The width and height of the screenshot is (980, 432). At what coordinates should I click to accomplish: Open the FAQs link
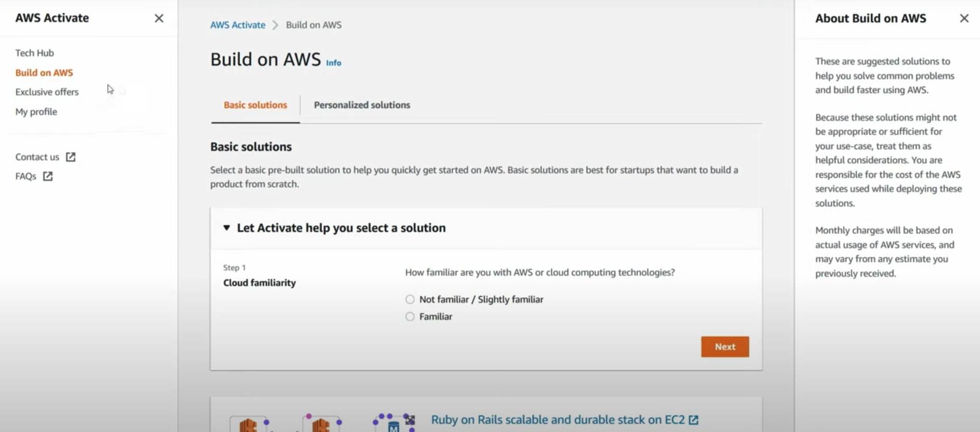click(26, 176)
